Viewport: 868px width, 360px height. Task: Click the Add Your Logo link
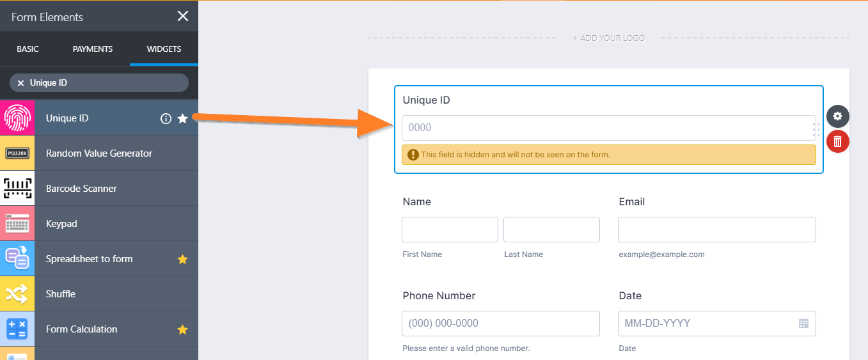[608, 38]
